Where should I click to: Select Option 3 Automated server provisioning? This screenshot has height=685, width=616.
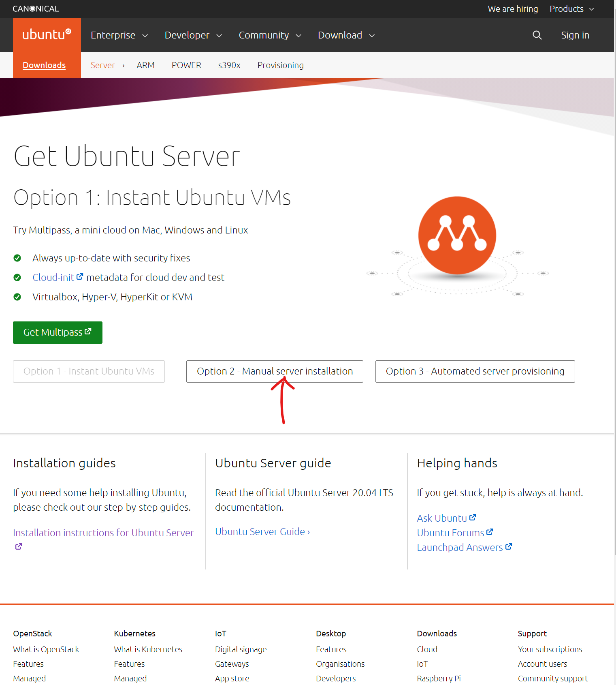coord(475,371)
